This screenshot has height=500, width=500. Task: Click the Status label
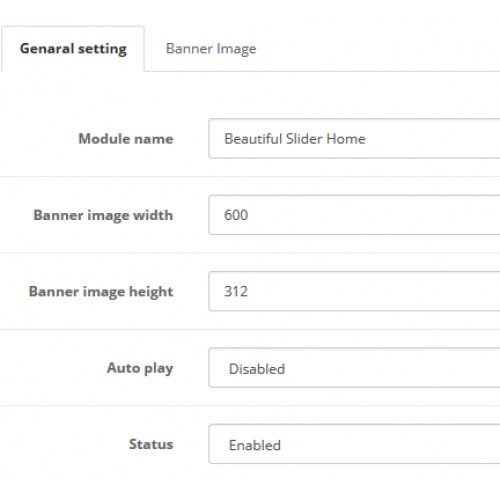[x=151, y=444]
